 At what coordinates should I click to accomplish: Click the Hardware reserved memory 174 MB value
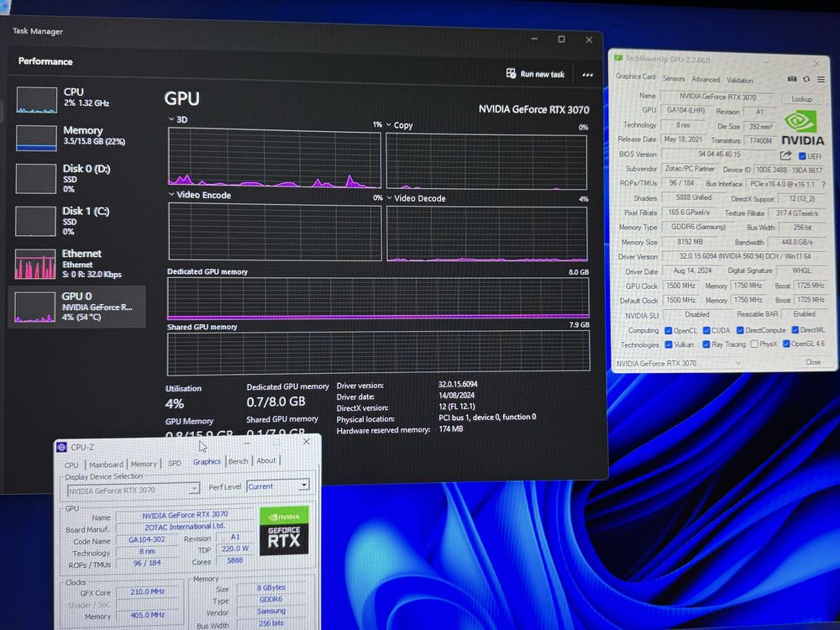tap(450, 429)
